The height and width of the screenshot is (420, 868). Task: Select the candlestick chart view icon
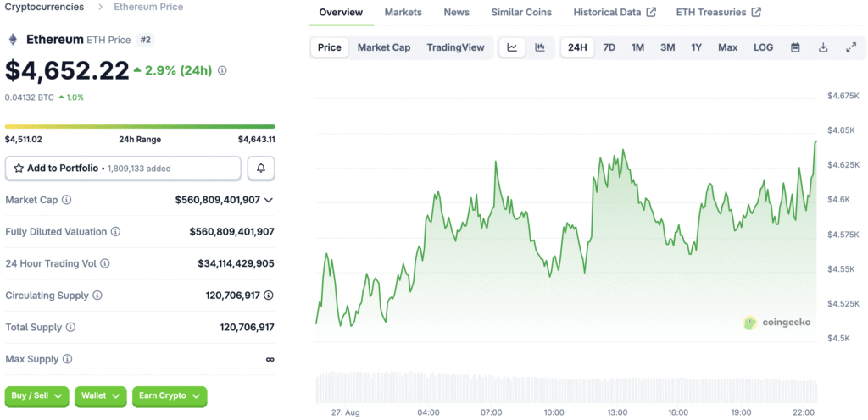(539, 47)
